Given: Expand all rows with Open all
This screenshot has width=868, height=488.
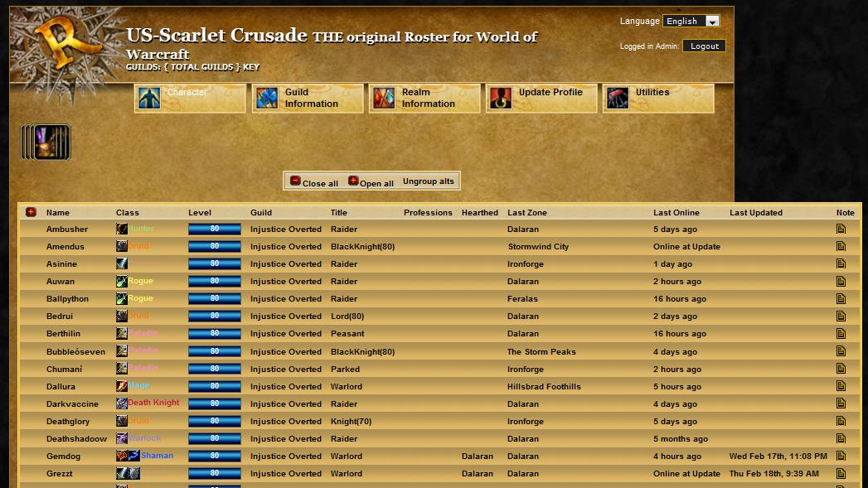Looking at the screenshot, I should tap(371, 181).
